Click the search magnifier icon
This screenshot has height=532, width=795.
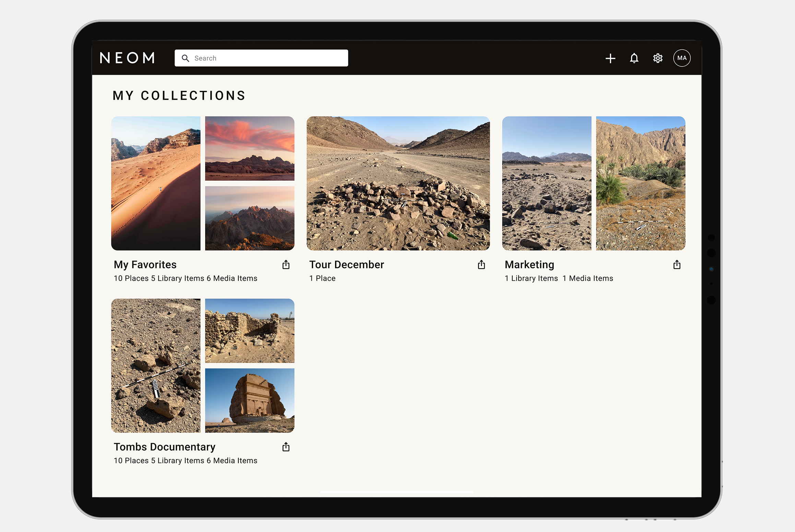click(x=186, y=58)
